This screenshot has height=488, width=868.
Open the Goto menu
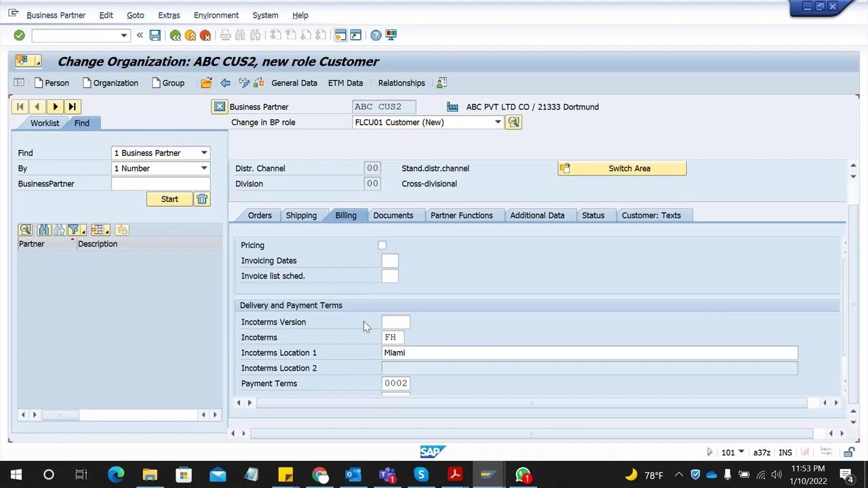point(135,15)
